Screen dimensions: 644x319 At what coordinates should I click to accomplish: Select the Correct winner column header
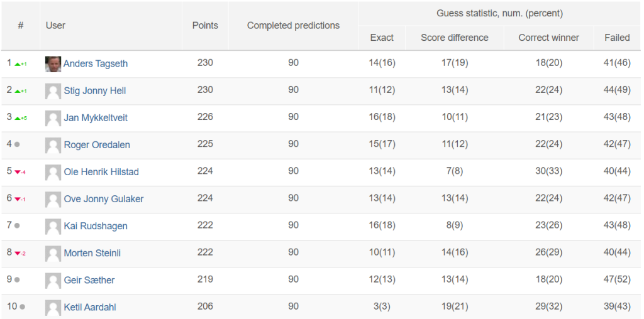pos(548,38)
